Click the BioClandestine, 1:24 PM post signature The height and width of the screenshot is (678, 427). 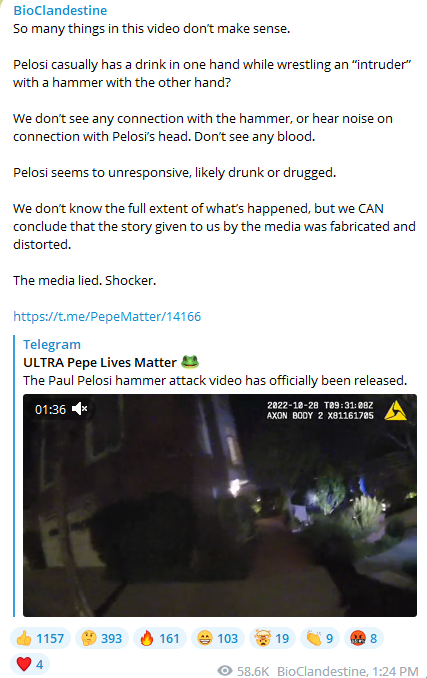coord(347,671)
